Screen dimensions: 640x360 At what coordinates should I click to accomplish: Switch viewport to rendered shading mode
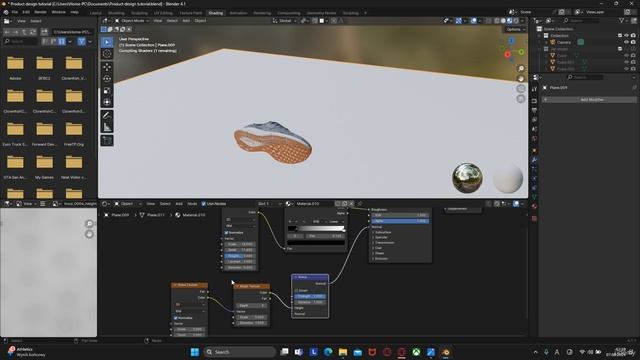tap(516, 21)
